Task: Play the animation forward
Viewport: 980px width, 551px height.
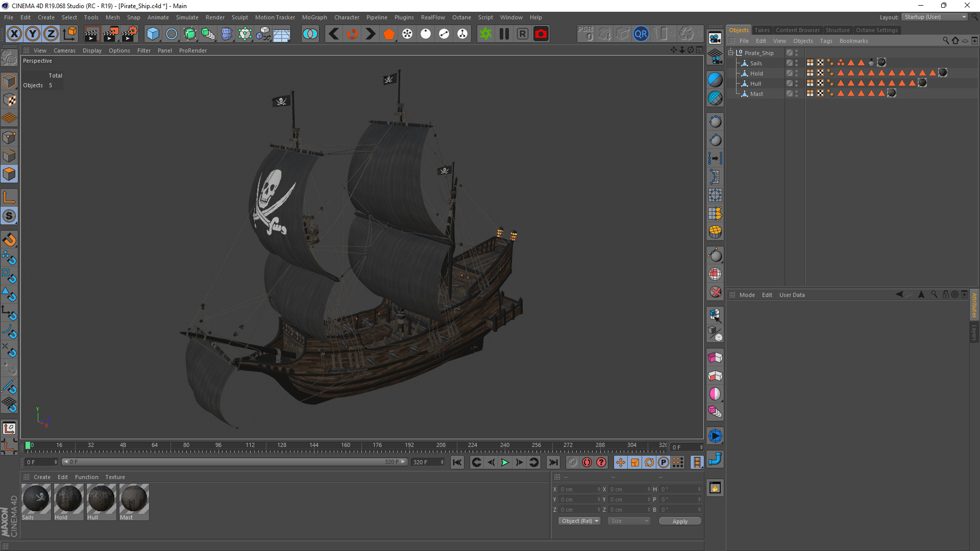Action: tap(505, 463)
